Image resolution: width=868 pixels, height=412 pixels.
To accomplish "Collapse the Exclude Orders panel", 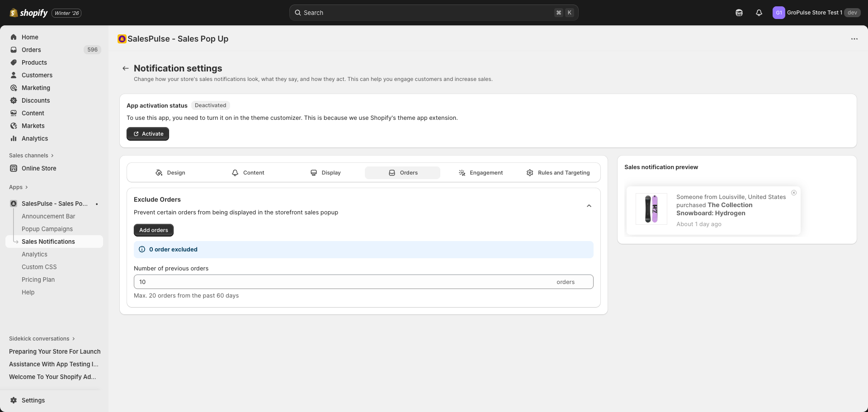I will pyautogui.click(x=589, y=206).
